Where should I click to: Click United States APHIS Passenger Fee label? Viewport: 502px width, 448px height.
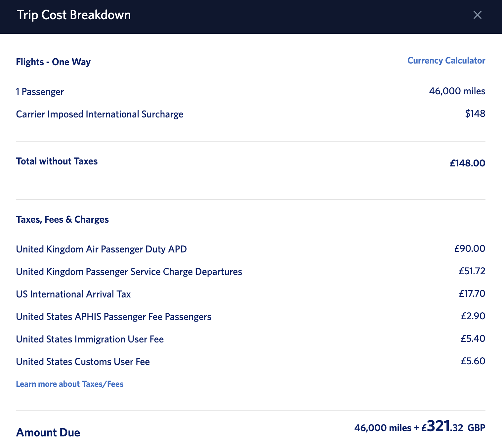pyautogui.click(x=113, y=317)
